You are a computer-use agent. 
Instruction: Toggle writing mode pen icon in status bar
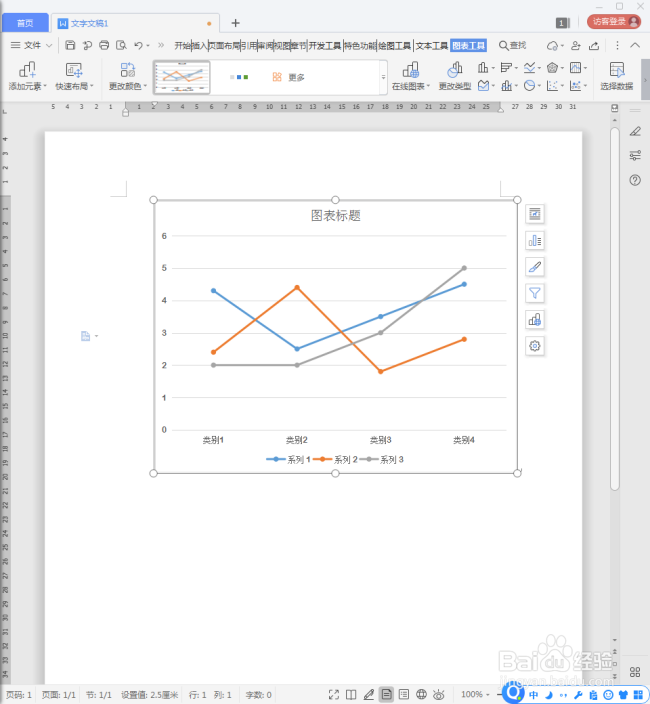[369, 695]
